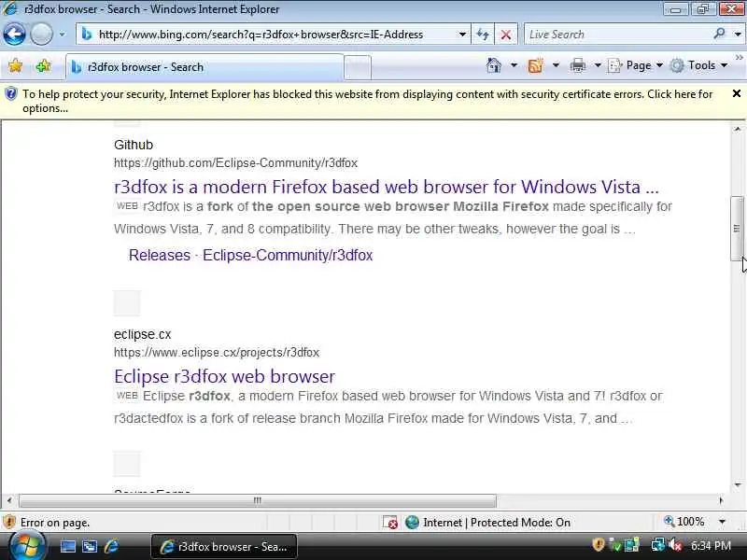
Task: Select the r3dfox browser - Search tab
Action: pyautogui.click(x=204, y=67)
